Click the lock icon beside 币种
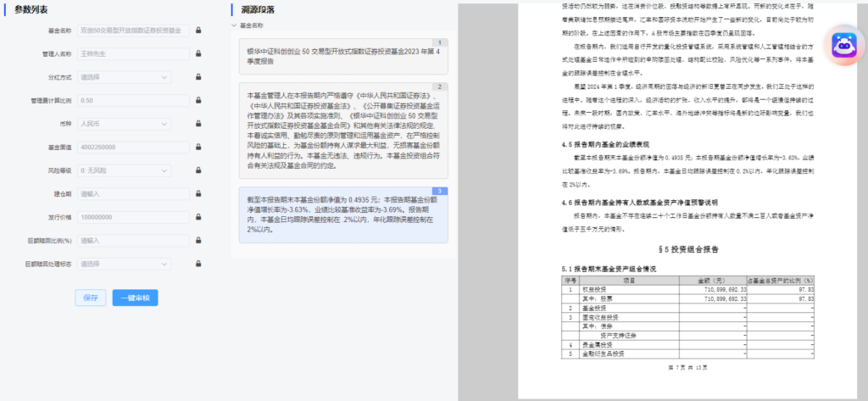This screenshot has width=868, height=401. [x=198, y=124]
